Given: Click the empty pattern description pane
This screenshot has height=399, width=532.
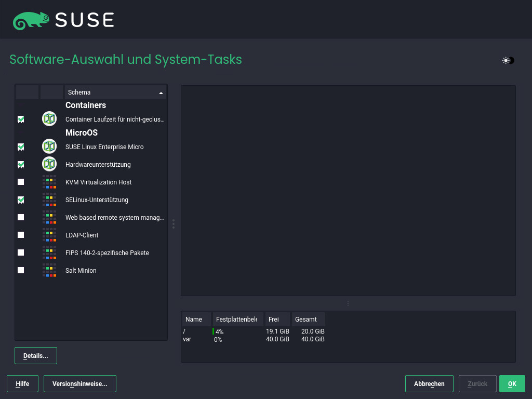Looking at the screenshot, I should [348, 191].
